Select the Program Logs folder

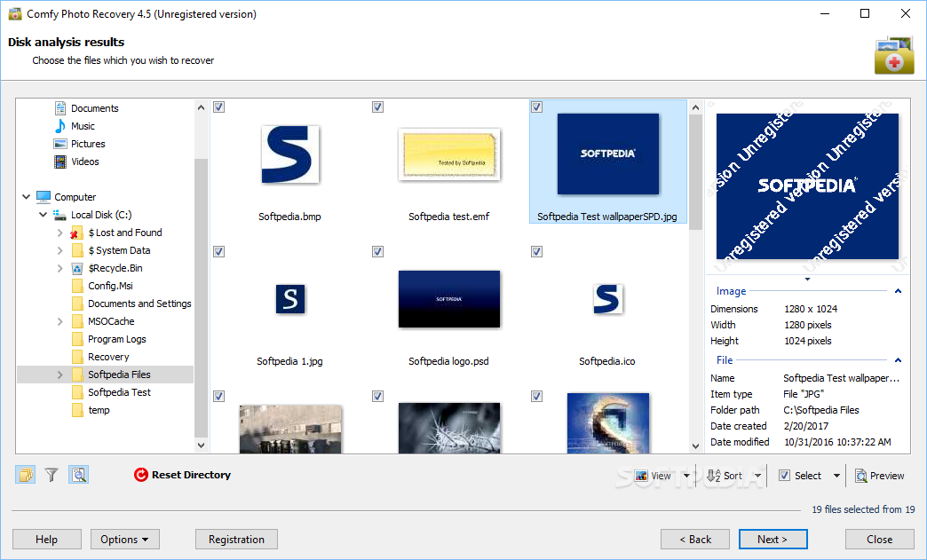[116, 339]
